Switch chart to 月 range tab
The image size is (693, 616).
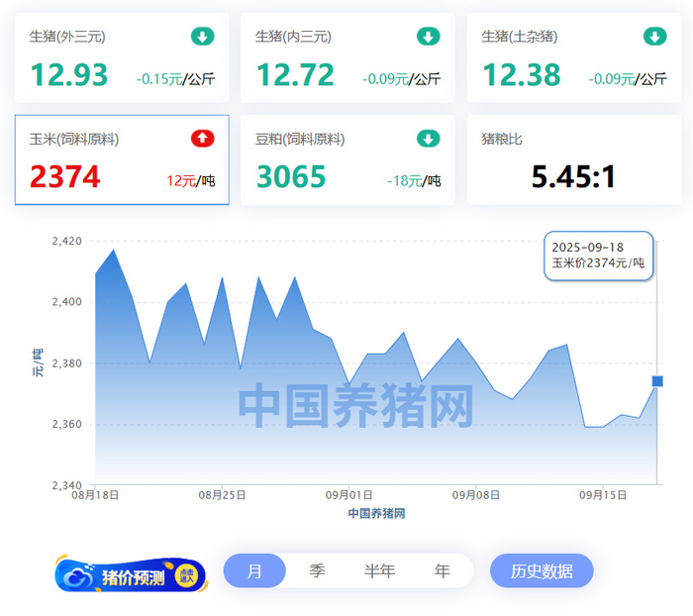coord(254,570)
